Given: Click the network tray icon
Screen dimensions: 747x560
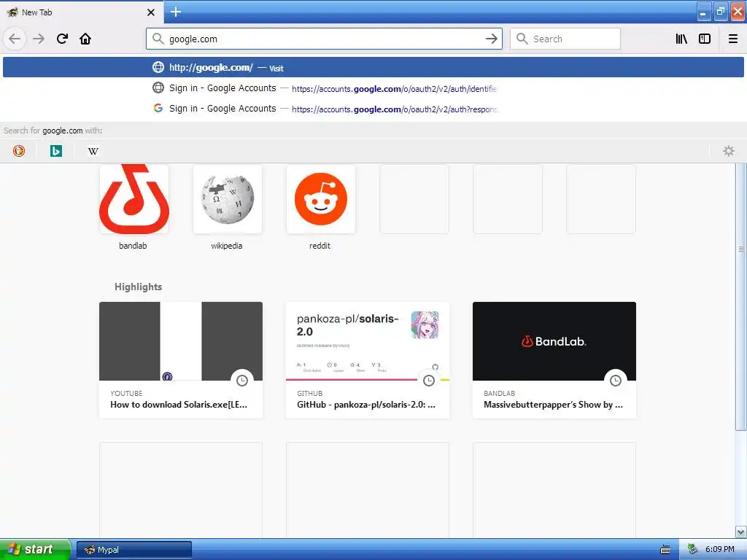Looking at the screenshot, I should [x=693, y=550].
